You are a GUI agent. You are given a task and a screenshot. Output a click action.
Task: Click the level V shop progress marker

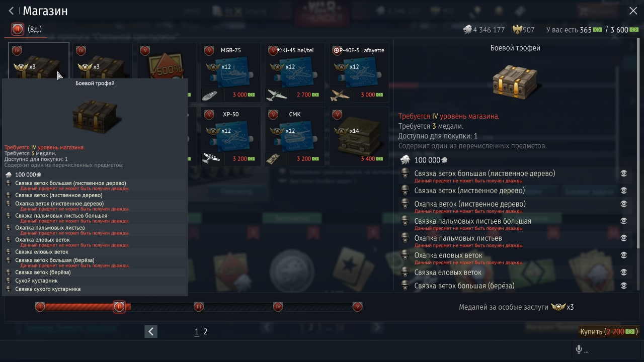[357, 307]
